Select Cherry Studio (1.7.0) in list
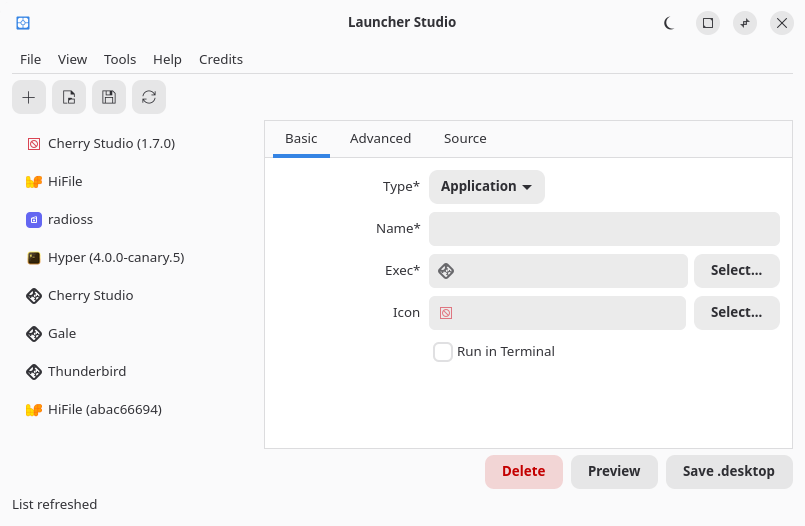Image resolution: width=805 pixels, height=526 pixels. click(133, 144)
